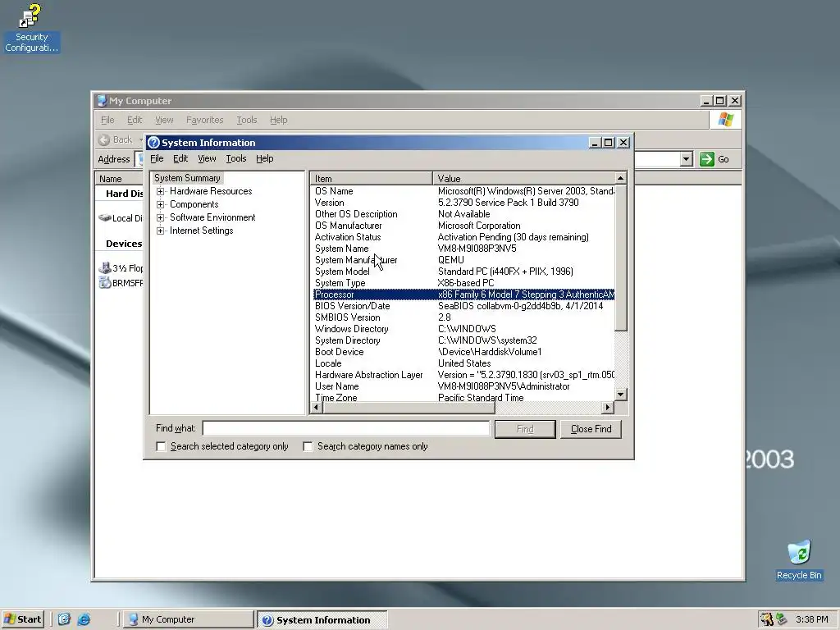
Task: Select the System Model row
Action: click(463, 272)
